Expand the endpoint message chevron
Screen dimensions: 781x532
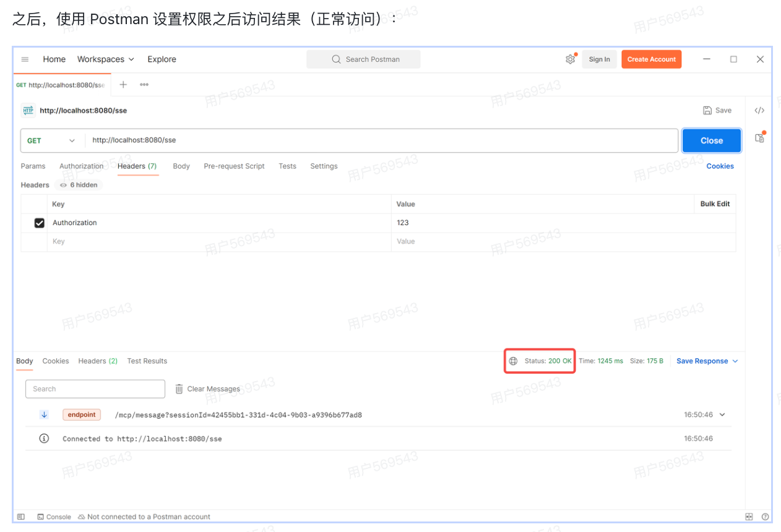[722, 415]
